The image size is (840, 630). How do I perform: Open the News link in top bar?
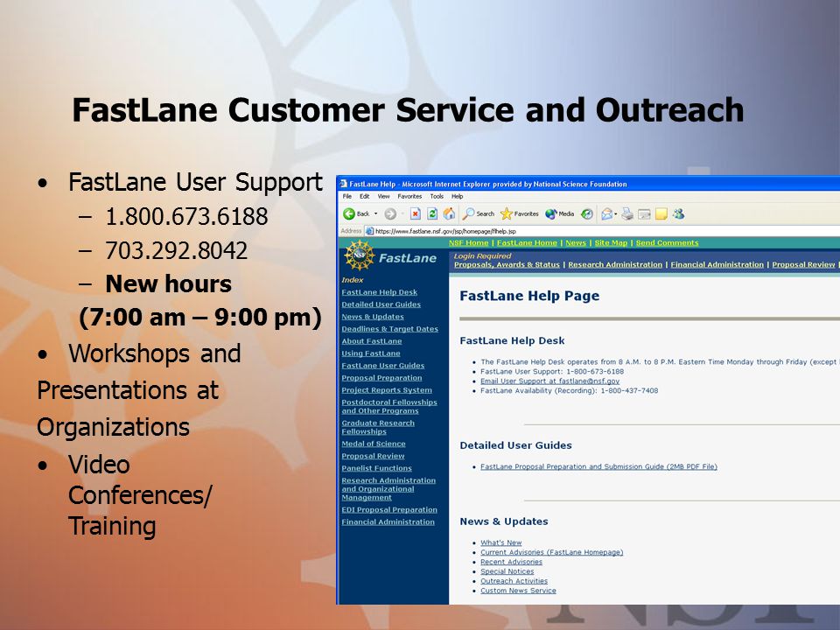(x=576, y=242)
